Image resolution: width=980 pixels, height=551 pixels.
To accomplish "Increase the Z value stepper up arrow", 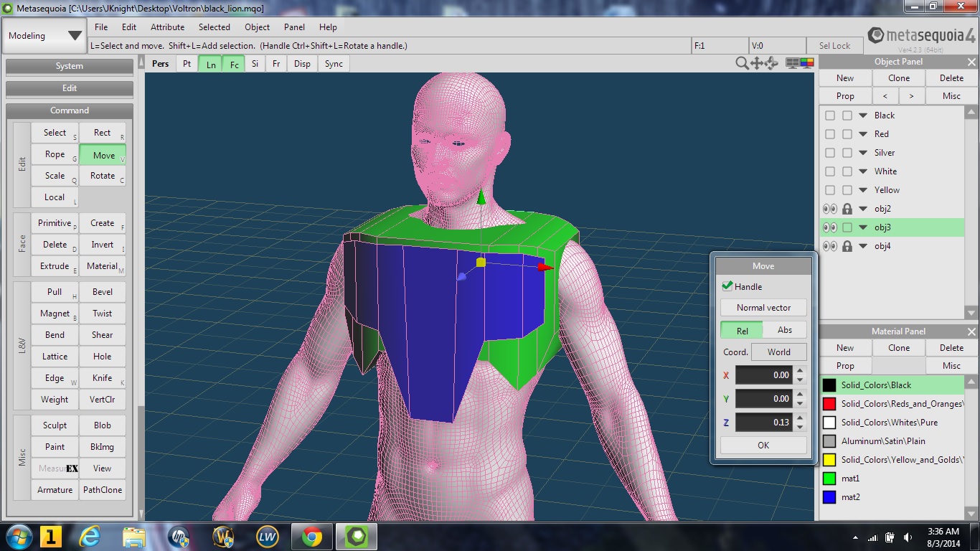I will pos(800,418).
